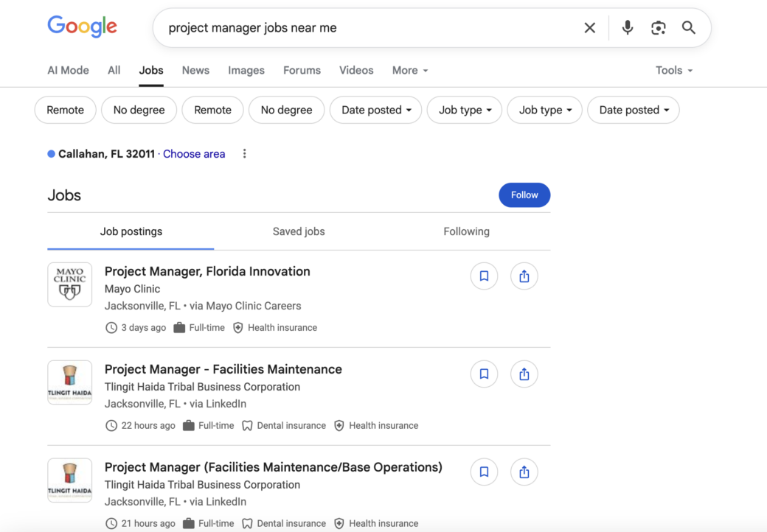
Task: Switch to AI Mode tab
Action: tap(68, 70)
